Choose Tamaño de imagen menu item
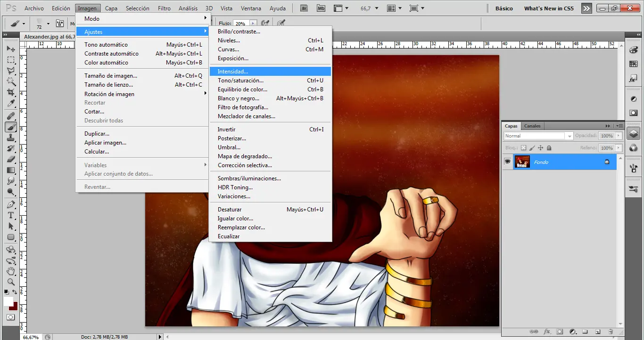 142,76
